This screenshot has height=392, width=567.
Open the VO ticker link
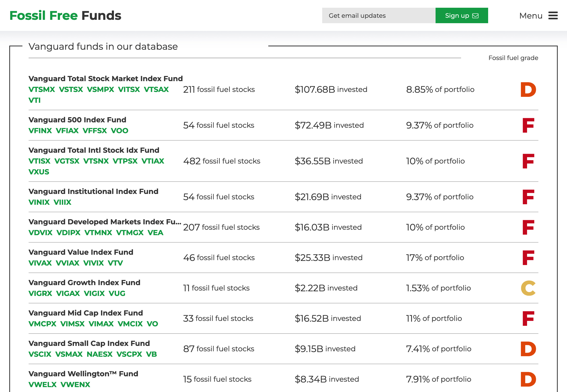(152, 324)
